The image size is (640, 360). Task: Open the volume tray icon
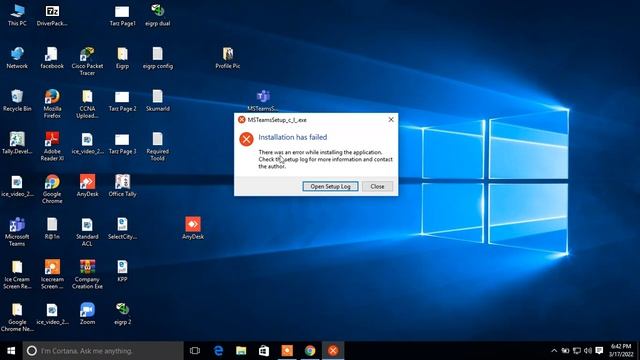588,351
